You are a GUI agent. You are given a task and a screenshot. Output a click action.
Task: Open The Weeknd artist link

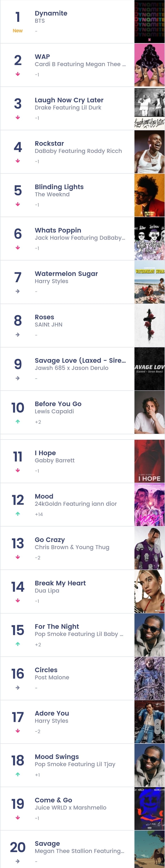[x=52, y=194]
